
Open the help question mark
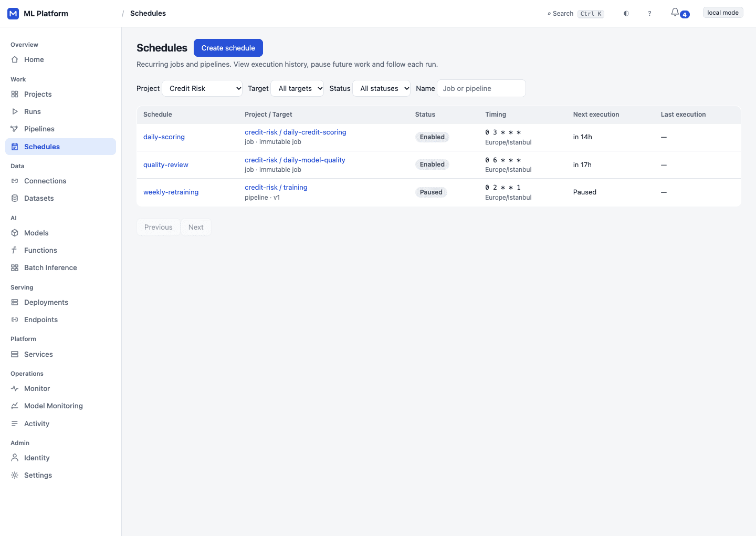click(649, 14)
